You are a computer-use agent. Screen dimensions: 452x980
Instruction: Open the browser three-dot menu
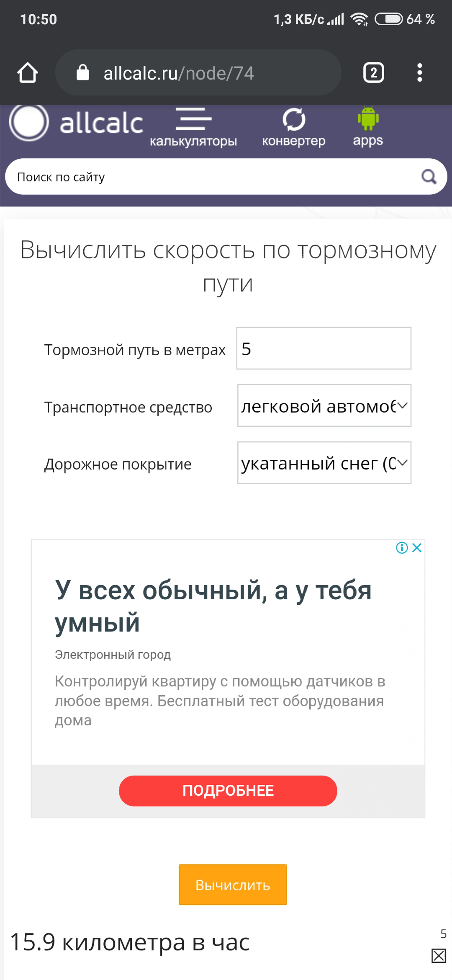[x=419, y=73]
